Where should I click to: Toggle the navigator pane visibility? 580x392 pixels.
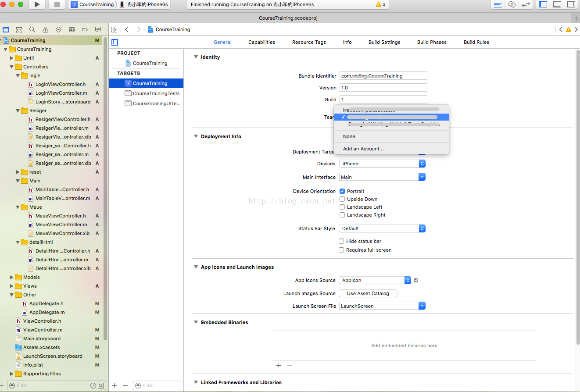pyautogui.click(x=543, y=4)
